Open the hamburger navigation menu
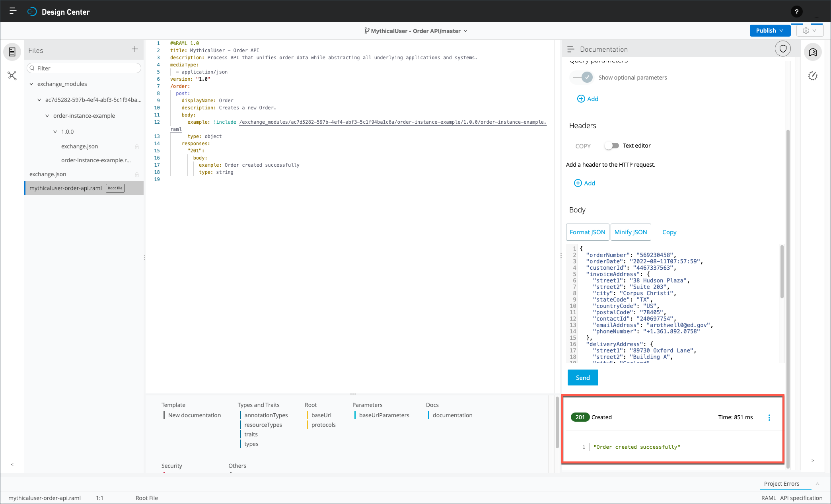Image resolution: width=831 pixels, height=504 pixels. point(13,11)
